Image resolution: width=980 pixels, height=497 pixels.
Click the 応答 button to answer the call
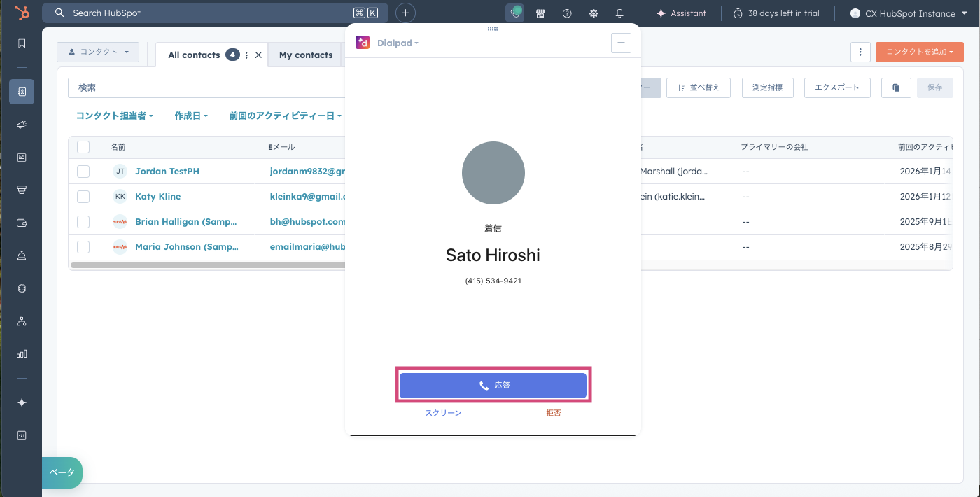click(x=493, y=384)
